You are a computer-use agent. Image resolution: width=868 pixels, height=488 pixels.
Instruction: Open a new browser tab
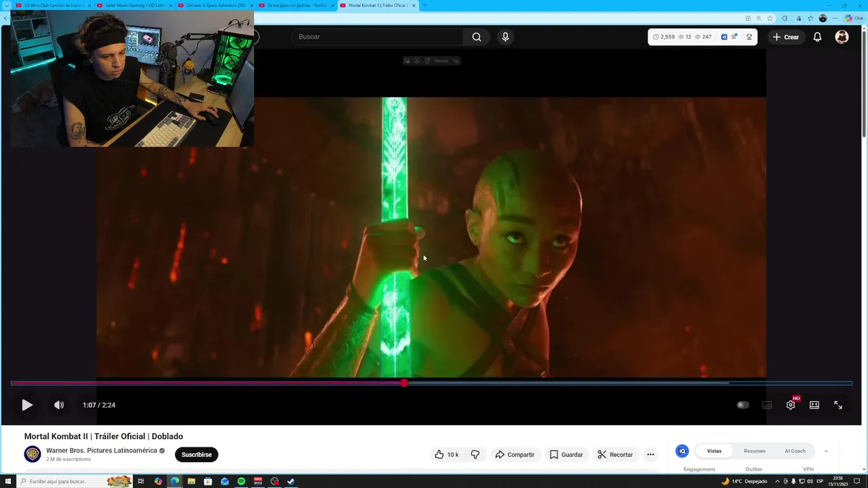click(x=425, y=5)
